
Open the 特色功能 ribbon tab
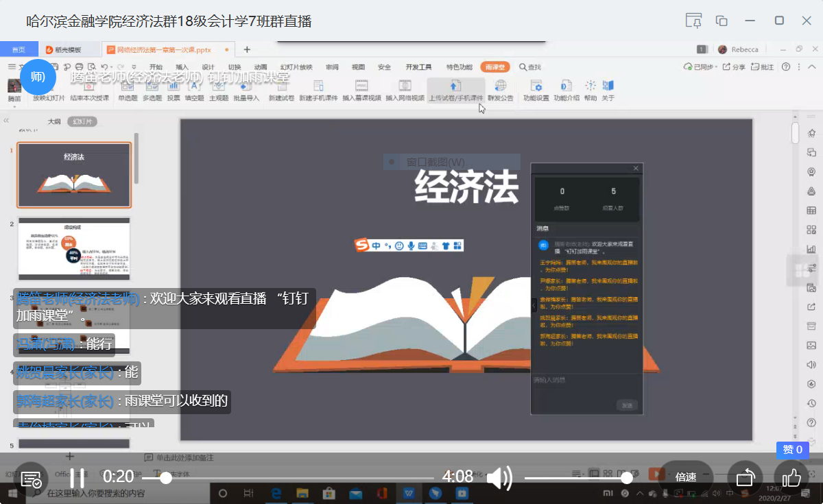(459, 67)
